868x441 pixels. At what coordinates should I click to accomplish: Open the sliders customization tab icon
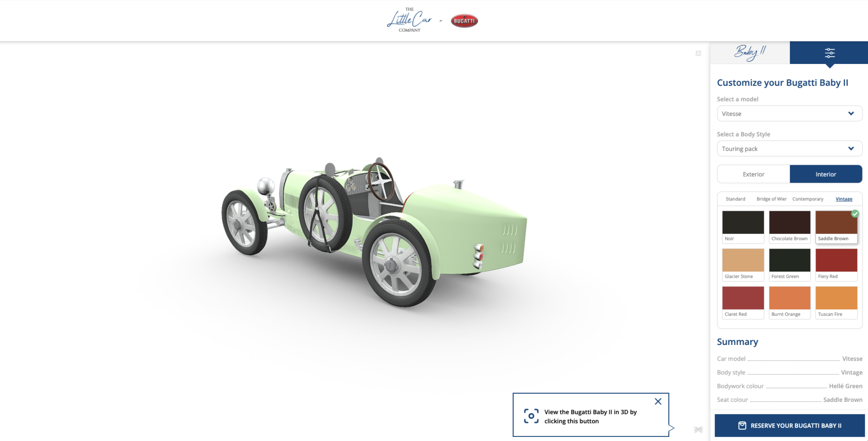tap(829, 53)
